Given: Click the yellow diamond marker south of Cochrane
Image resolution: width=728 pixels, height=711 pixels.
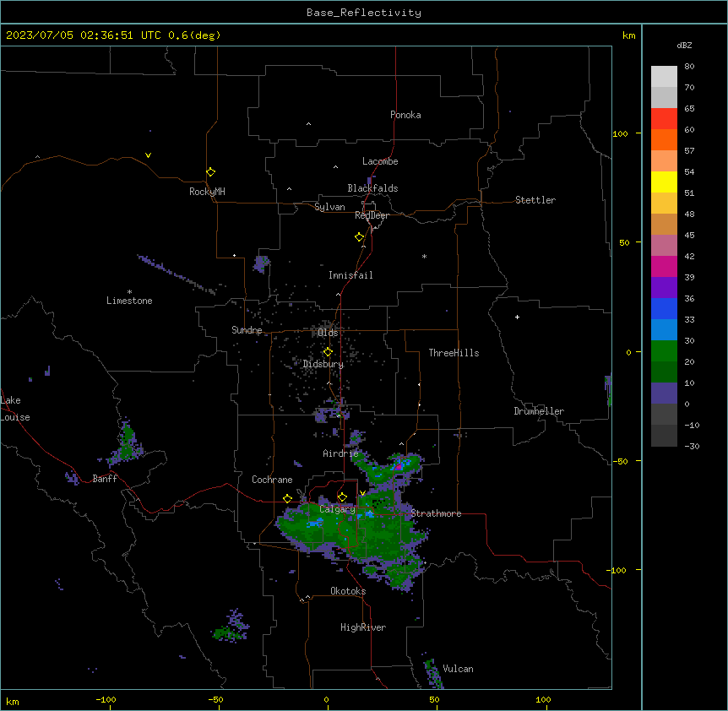Looking at the screenshot, I should click(287, 498).
